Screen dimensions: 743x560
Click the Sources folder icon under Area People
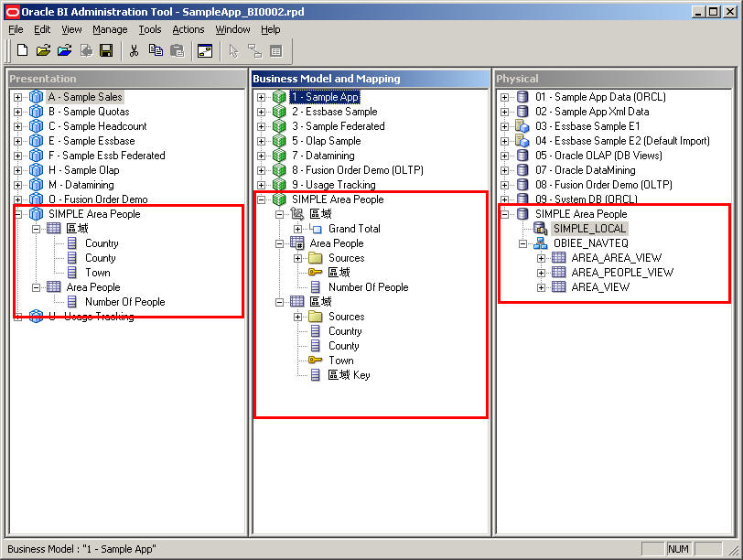(315, 258)
